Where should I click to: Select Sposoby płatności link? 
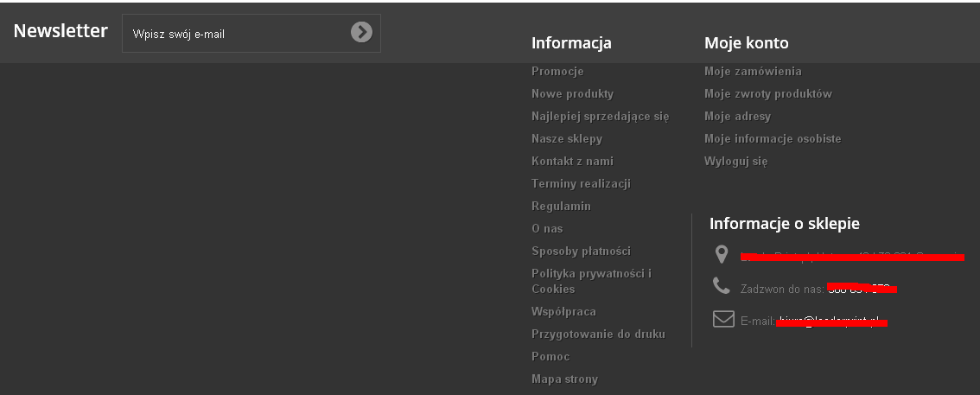(581, 252)
